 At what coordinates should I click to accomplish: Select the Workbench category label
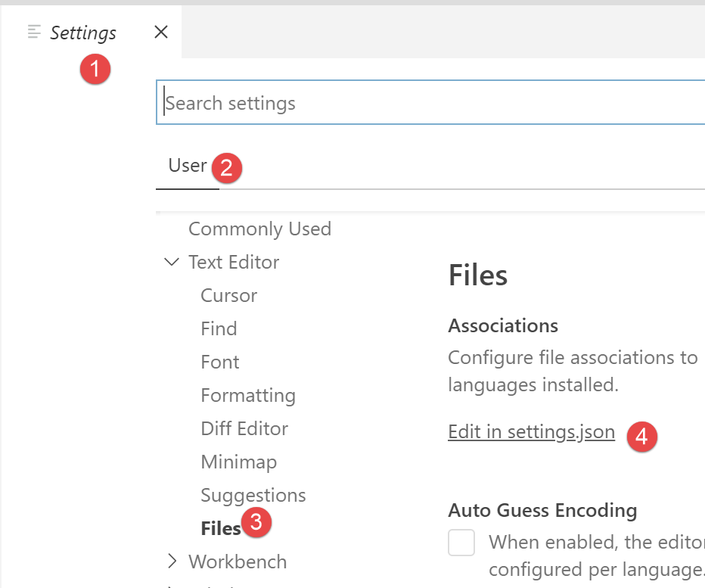coord(238,562)
